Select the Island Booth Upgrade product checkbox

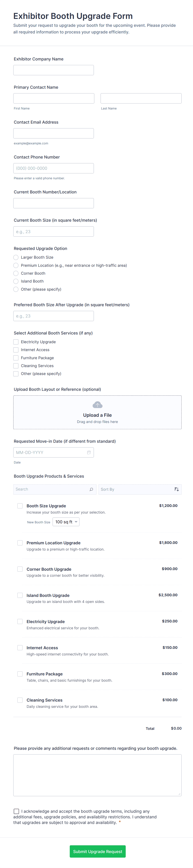[x=20, y=595]
